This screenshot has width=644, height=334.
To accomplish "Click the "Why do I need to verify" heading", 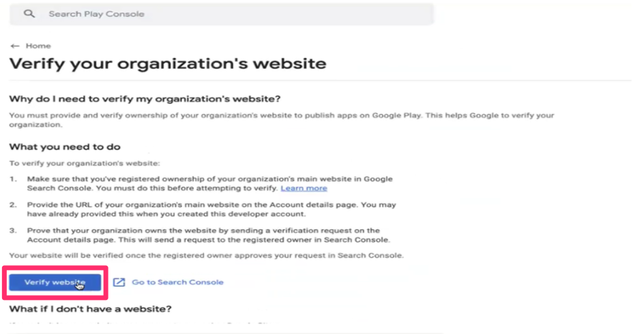I will pos(145,99).
